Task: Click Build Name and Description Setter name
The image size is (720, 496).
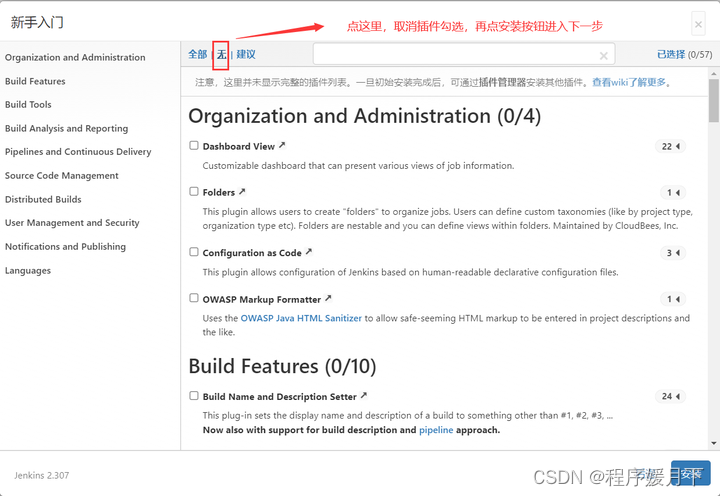Action: tap(280, 397)
